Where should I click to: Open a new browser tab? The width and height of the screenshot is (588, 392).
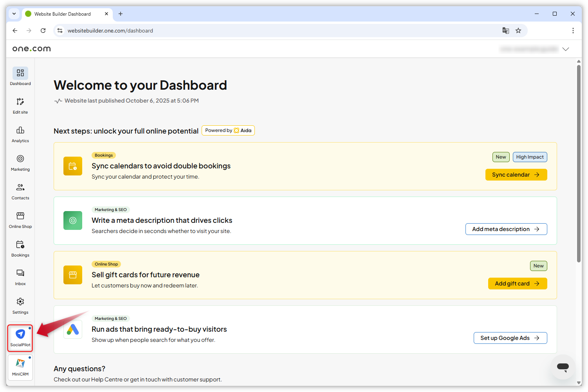click(120, 14)
